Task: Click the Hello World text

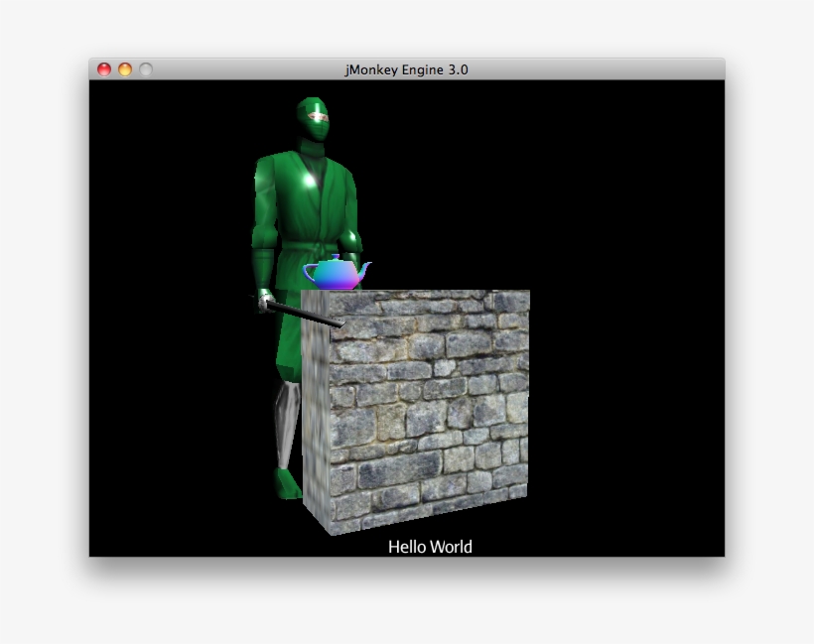Action: 431,546
